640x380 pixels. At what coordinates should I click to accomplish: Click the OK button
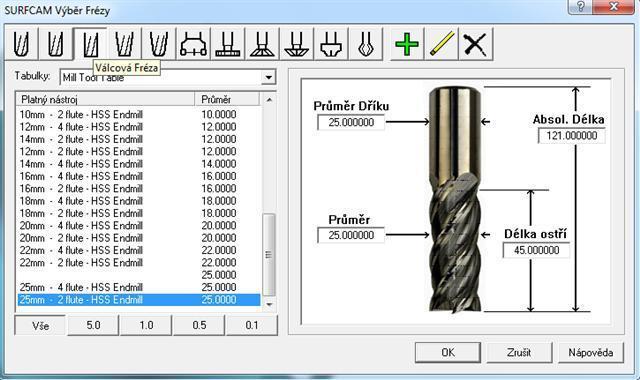pos(448,352)
